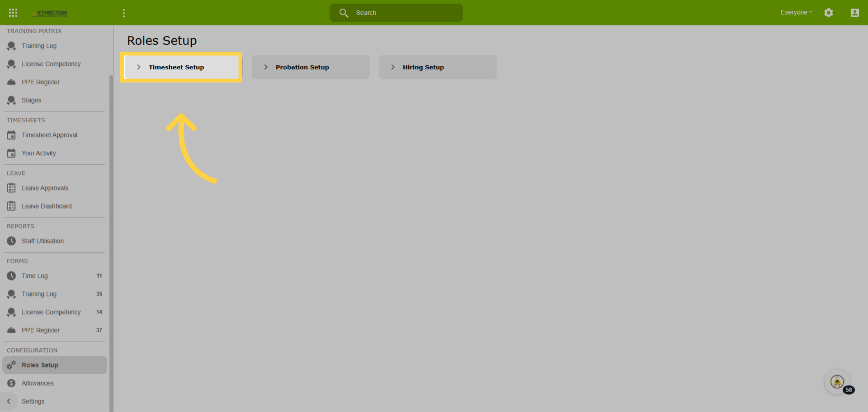
Task: Open Training Log form with 35 count
Action: point(54,294)
